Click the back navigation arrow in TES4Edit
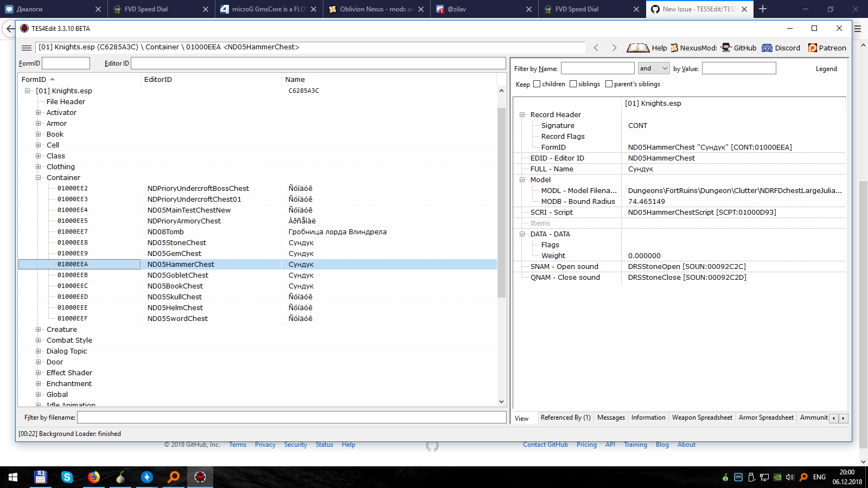This screenshot has height=488, width=868. tap(596, 48)
